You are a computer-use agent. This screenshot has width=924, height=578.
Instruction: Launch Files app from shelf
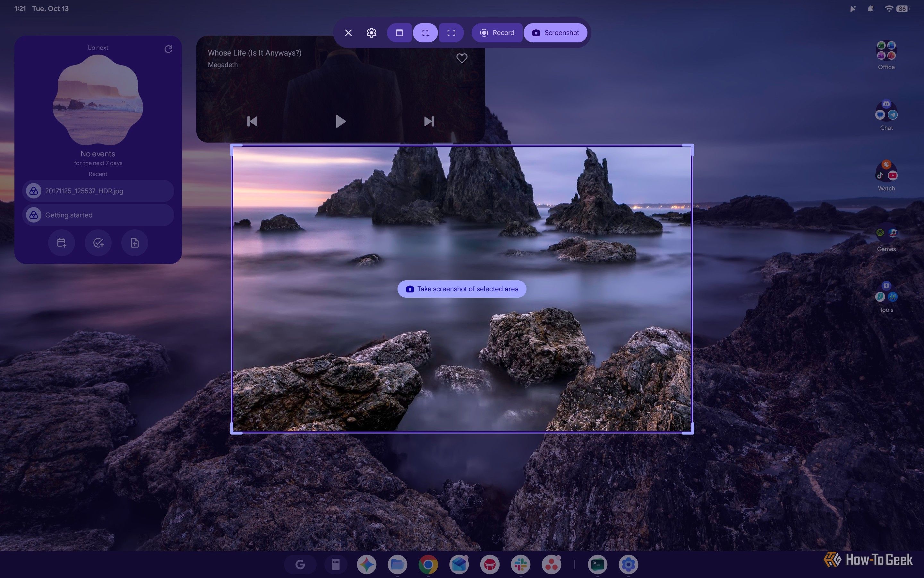(397, 564)
